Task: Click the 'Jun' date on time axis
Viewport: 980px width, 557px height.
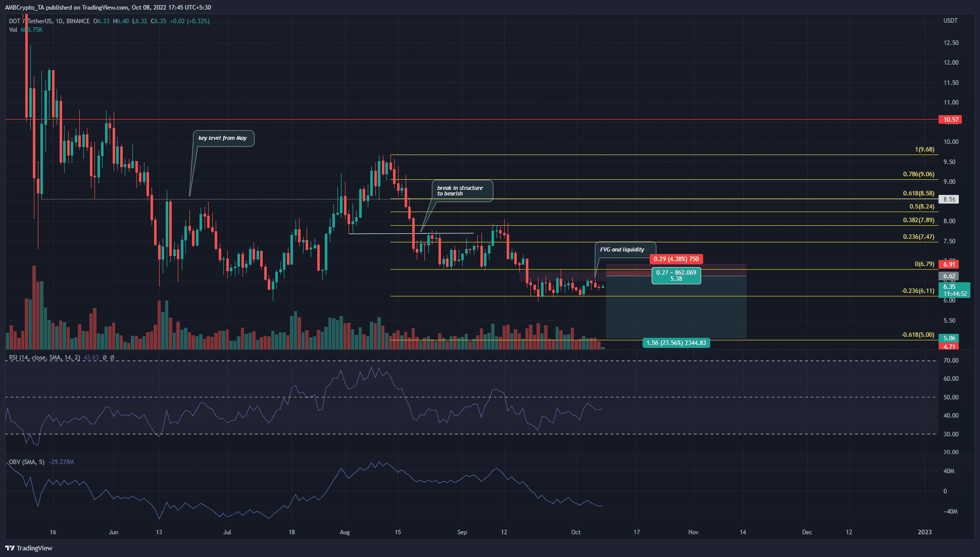Action: 113,532
